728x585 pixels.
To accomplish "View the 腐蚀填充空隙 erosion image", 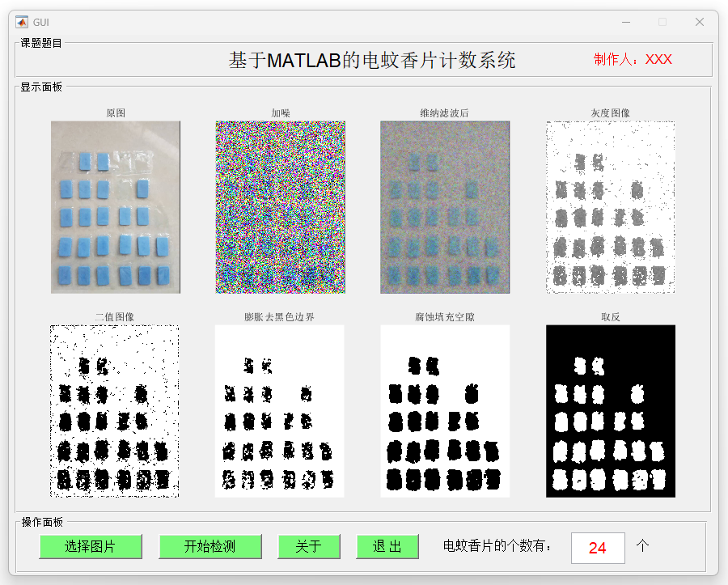I will tap(445, 411).
